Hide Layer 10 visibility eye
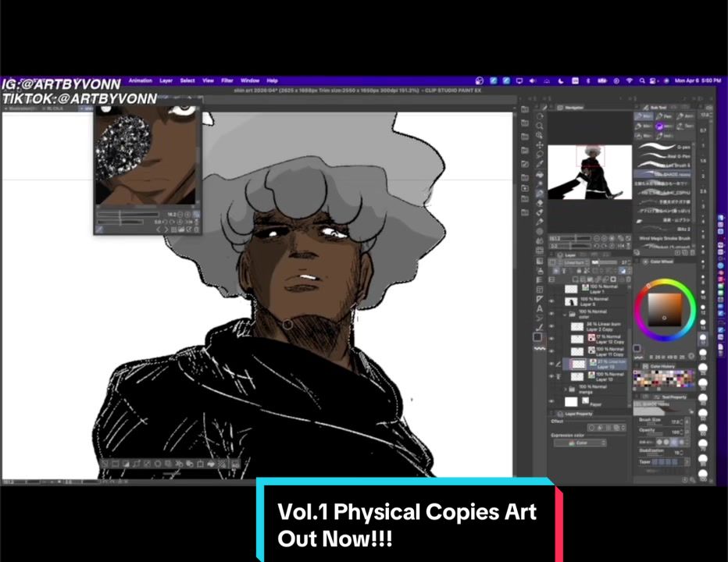The width and height of the screenshot is (728, 562). (552, 376)
